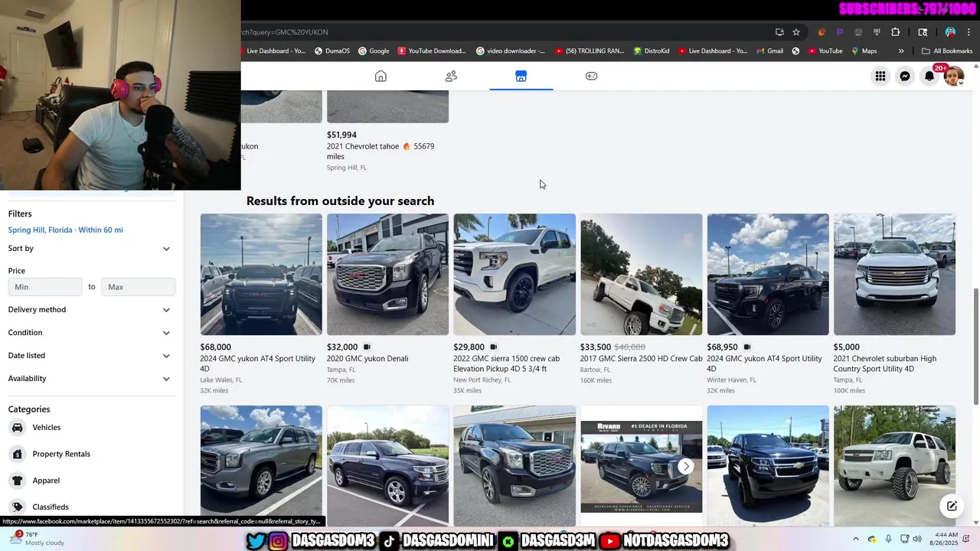Open the $68,950 GMC yukon AT4 photo
Screen dimensions: 980x551
768,274
